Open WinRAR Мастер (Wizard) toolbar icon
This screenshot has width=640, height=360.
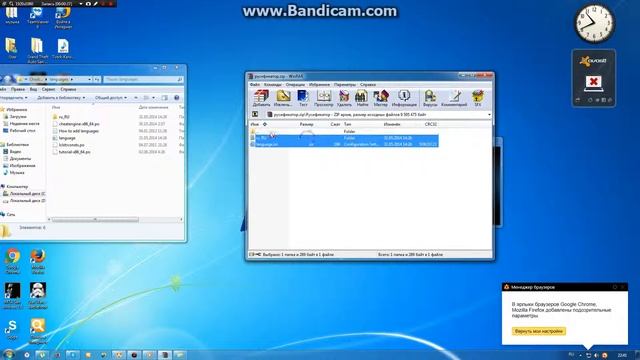(x=380, y=98)
